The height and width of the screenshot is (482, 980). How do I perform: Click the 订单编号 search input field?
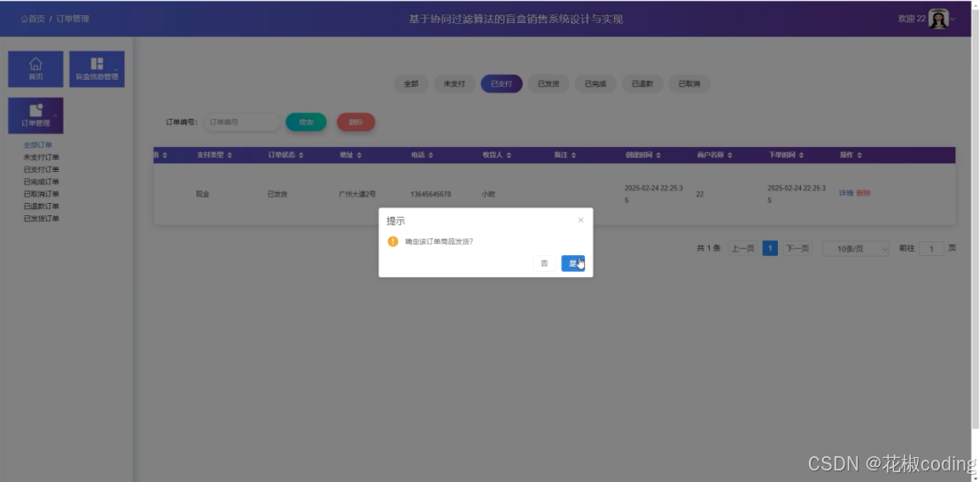pos(242,122)
